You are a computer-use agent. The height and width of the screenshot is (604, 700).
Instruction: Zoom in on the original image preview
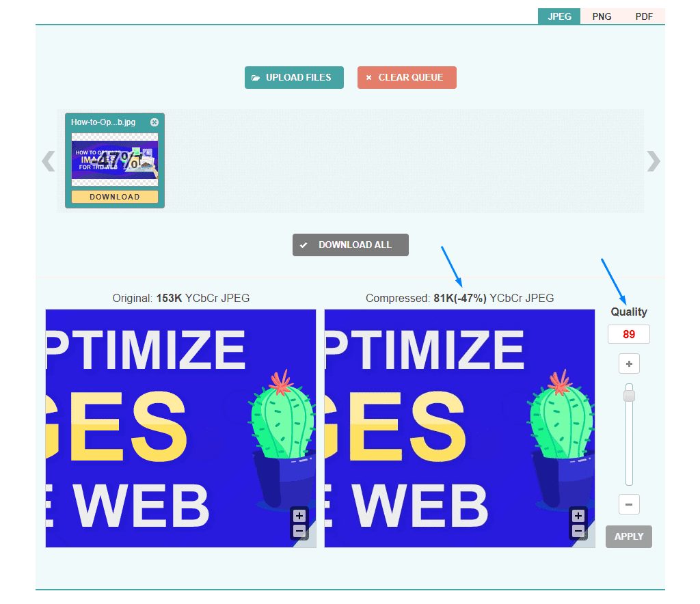(x=299, y=516)
